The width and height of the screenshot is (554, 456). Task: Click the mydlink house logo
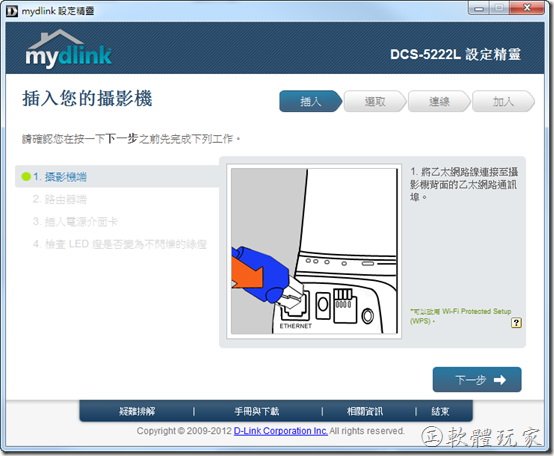pyautogui.click(x=68, y=48)
